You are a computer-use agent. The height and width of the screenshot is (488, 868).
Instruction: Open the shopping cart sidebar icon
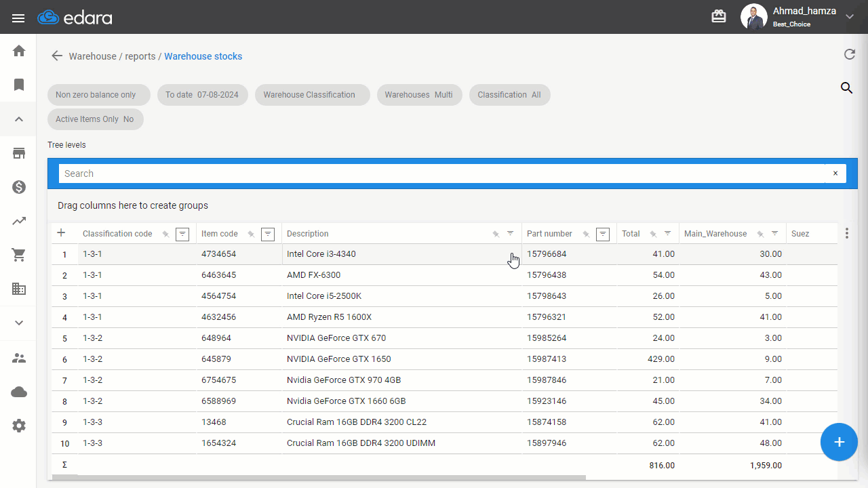pos(19,255)
